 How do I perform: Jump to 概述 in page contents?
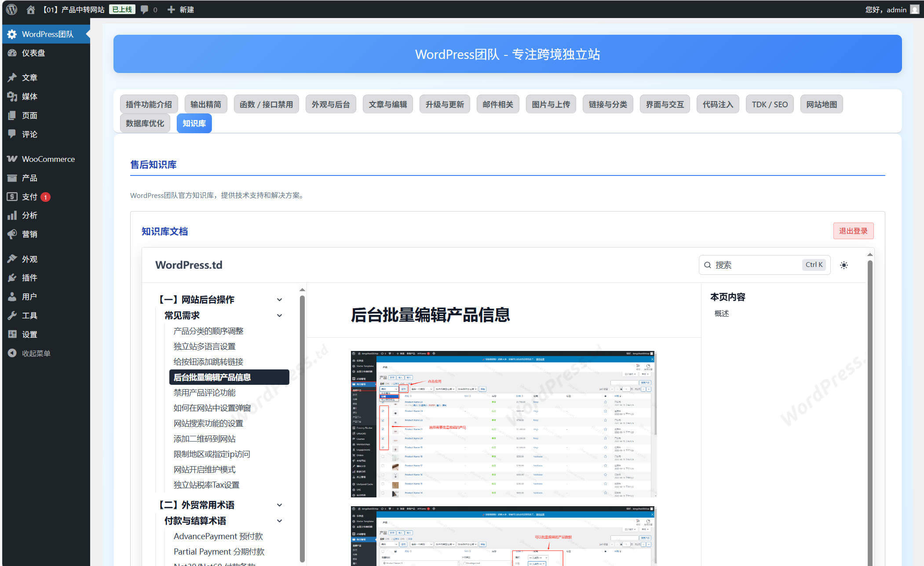(722, 313)
